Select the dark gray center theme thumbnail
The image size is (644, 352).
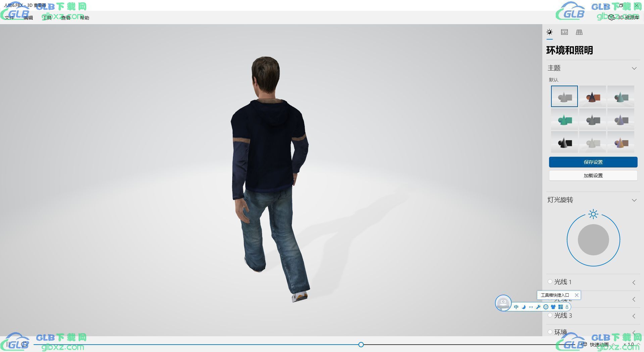click(593, 119)
